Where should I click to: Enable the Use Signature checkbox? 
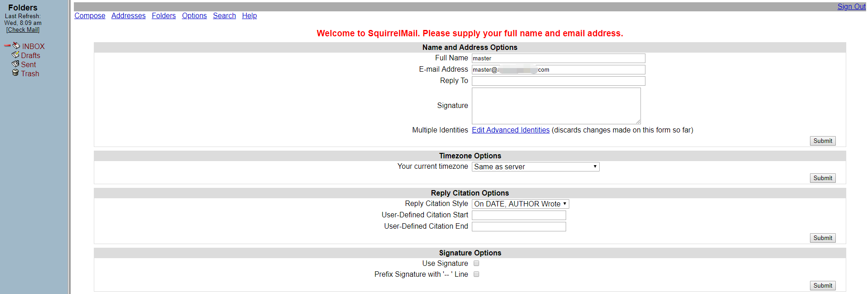(x=476, y=263)
